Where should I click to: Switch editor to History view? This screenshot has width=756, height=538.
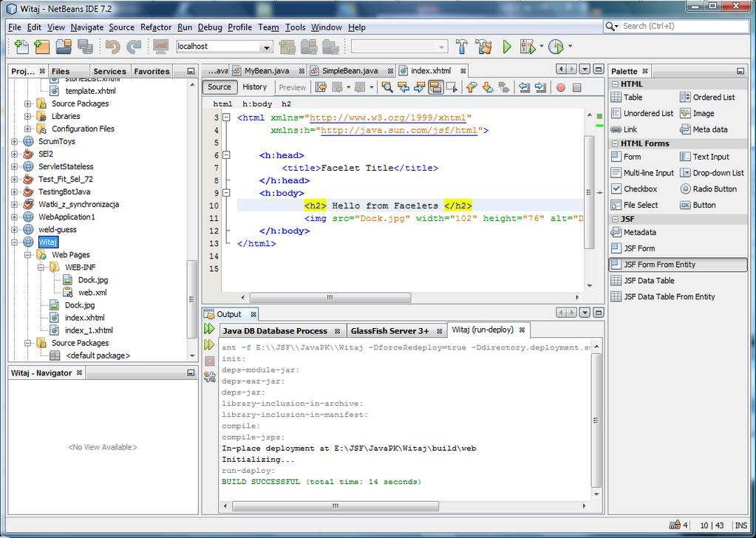(x=254, y=86)
